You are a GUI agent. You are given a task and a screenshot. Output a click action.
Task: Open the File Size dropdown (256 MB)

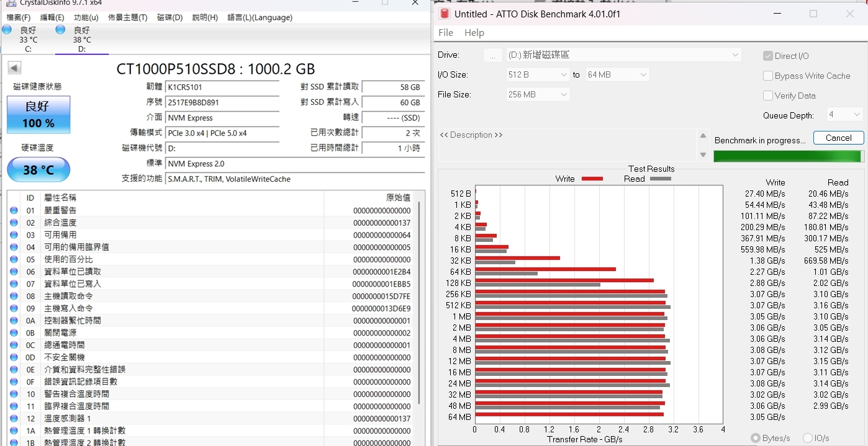coord(538,94)
